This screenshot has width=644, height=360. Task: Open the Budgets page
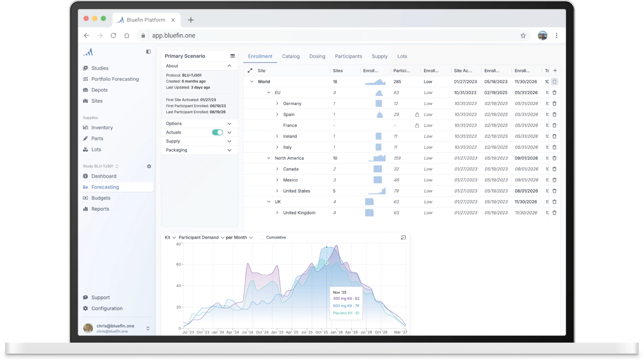pyautogui.click(x=100, y=198)
